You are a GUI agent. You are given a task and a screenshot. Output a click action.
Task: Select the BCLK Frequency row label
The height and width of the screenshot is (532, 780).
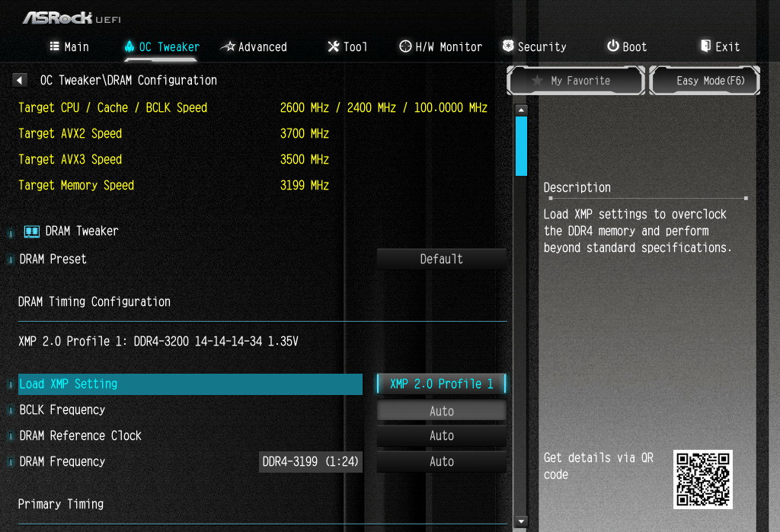pyautogui.click(x=62, y=410)
